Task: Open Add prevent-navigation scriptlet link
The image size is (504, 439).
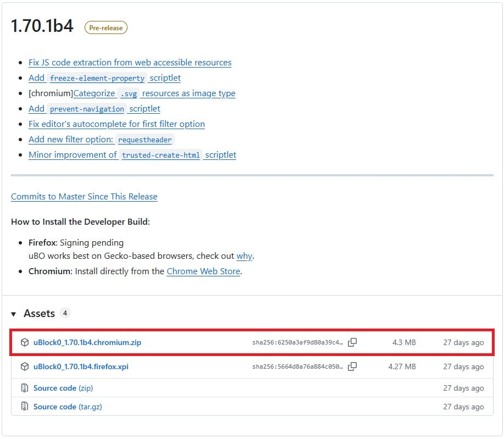Action: point(94,109)
